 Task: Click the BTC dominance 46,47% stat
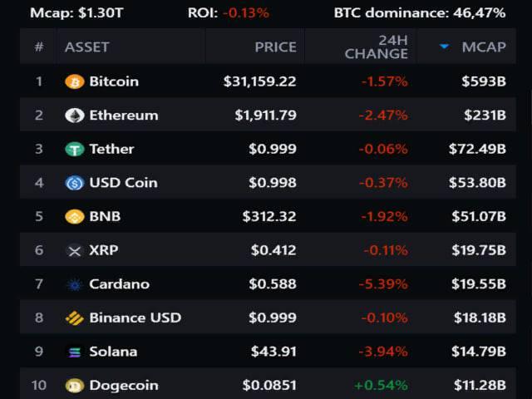pos(431,12)
